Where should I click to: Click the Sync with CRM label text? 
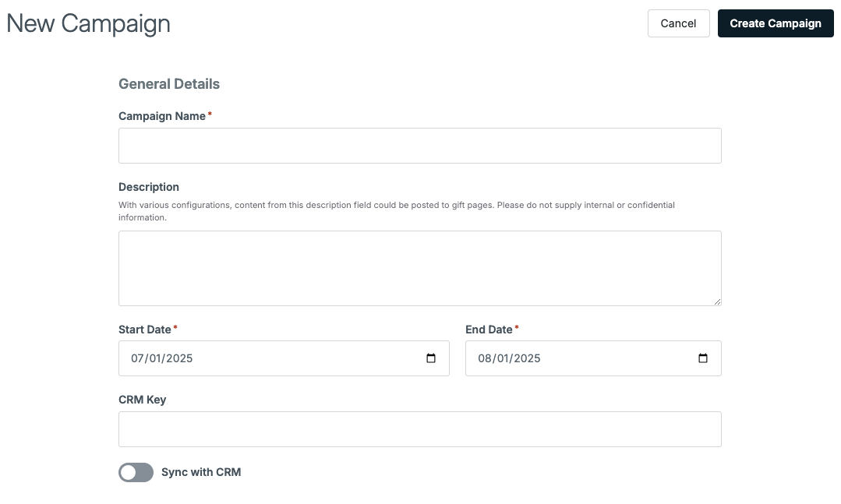click(x=201, y=472)
